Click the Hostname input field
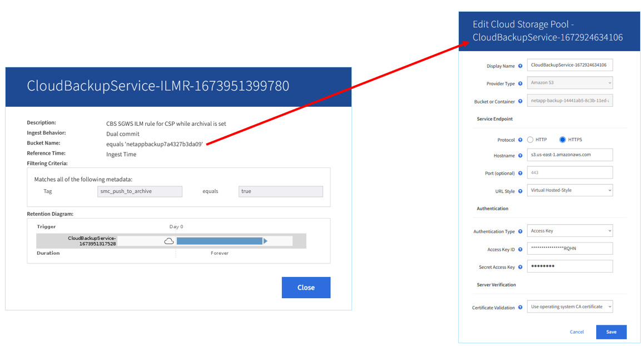Viewport: 644px width, 346px height. coord(569,155)
